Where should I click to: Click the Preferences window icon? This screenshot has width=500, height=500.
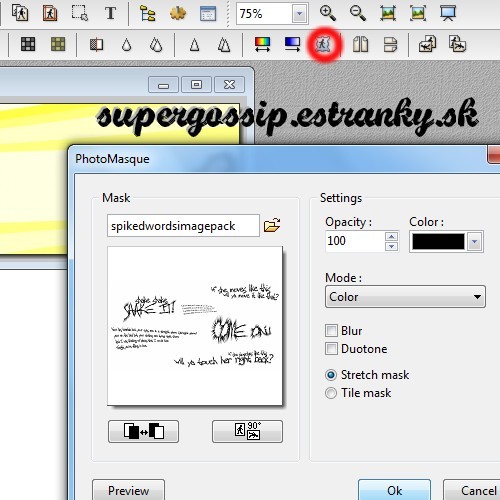pyautogui.click(x=208, y=13)
